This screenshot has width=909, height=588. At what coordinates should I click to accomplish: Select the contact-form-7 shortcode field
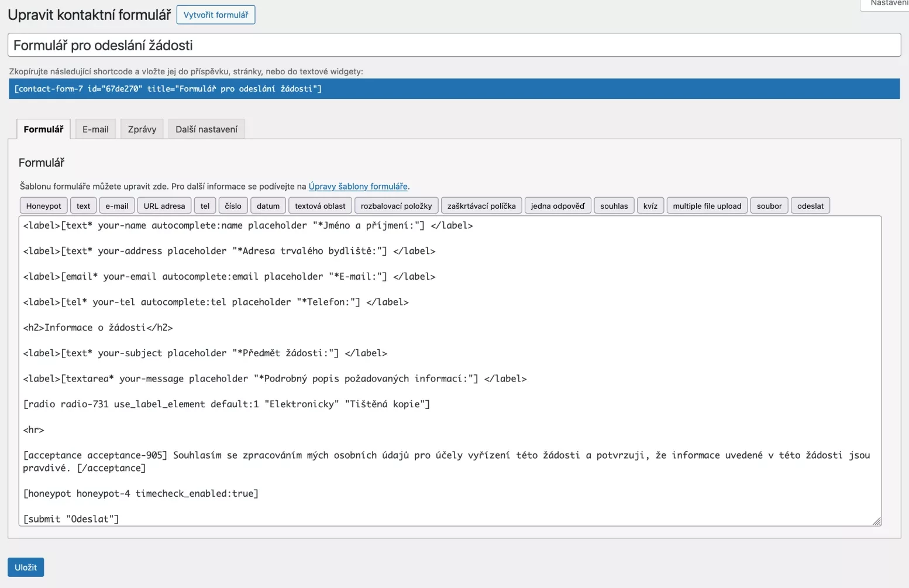tap(454, 89)
